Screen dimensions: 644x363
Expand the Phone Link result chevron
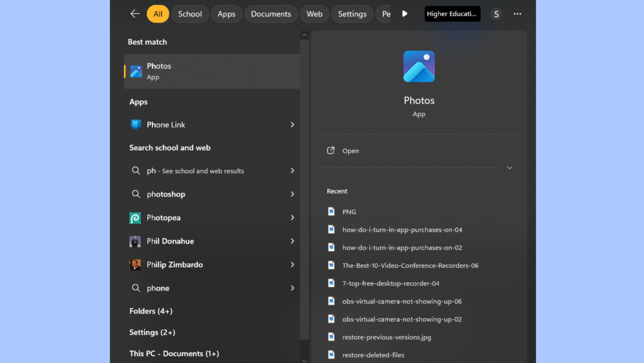[x=292, y=125]
